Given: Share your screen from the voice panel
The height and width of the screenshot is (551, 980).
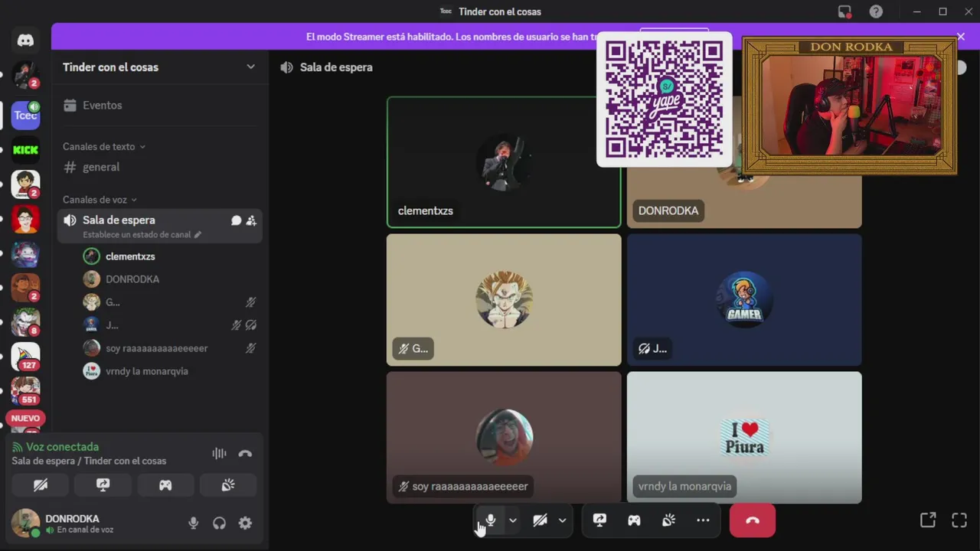Looking at the screenshot, I should (103, 485).
